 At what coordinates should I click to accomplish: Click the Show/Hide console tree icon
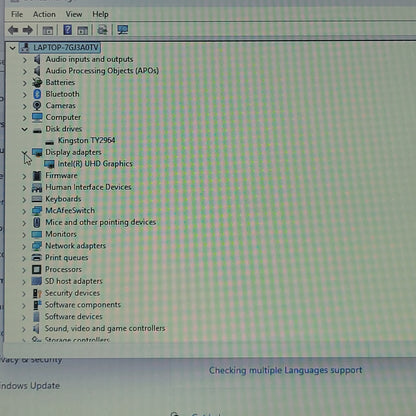pos(48,31)
